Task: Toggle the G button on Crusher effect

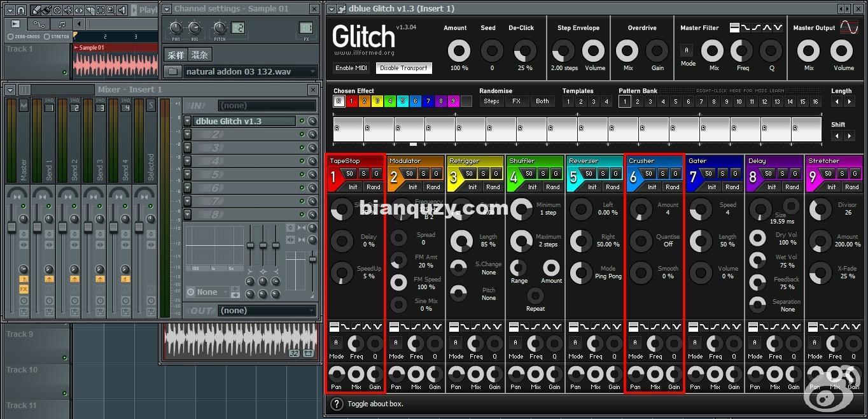Action: click(x=675, y=174)
